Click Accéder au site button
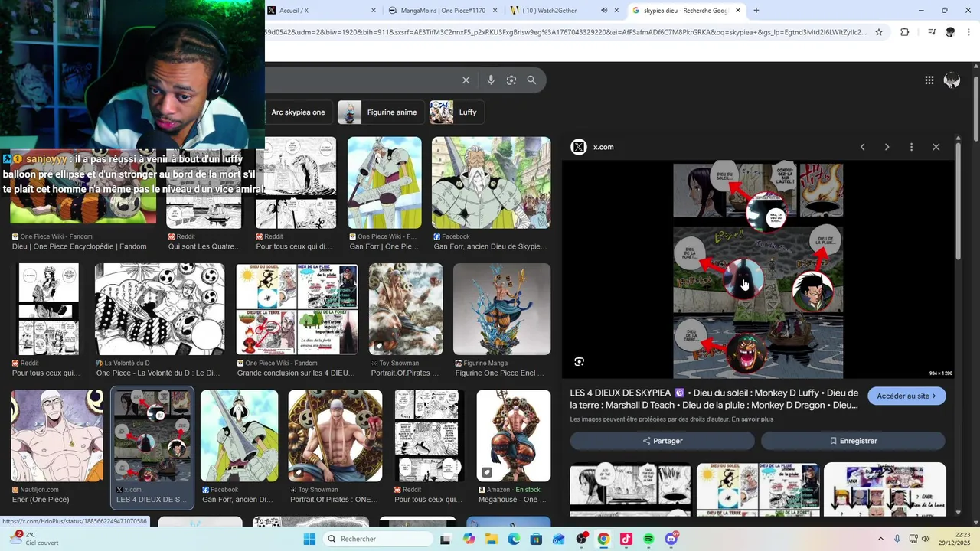Screen dimensions: 980x551 pyautogui.click(x=906, y=396)
